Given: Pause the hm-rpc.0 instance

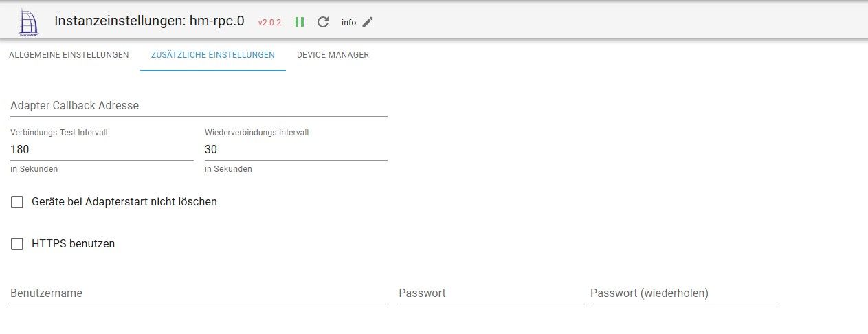Looking at the screenshot, I should click(300, 22).
